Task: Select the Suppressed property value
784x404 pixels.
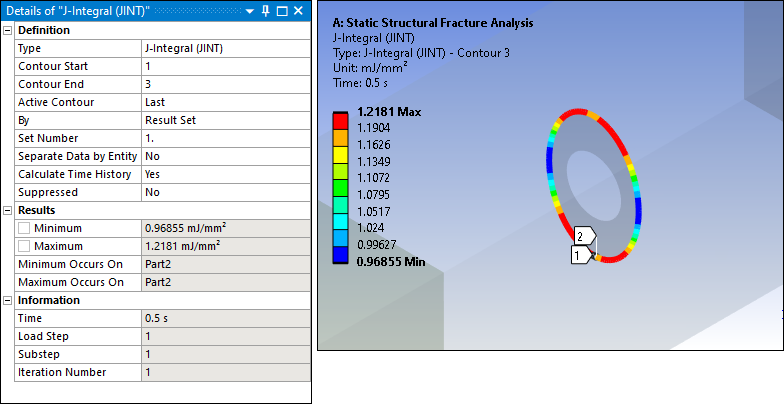Action: (225, 192)
